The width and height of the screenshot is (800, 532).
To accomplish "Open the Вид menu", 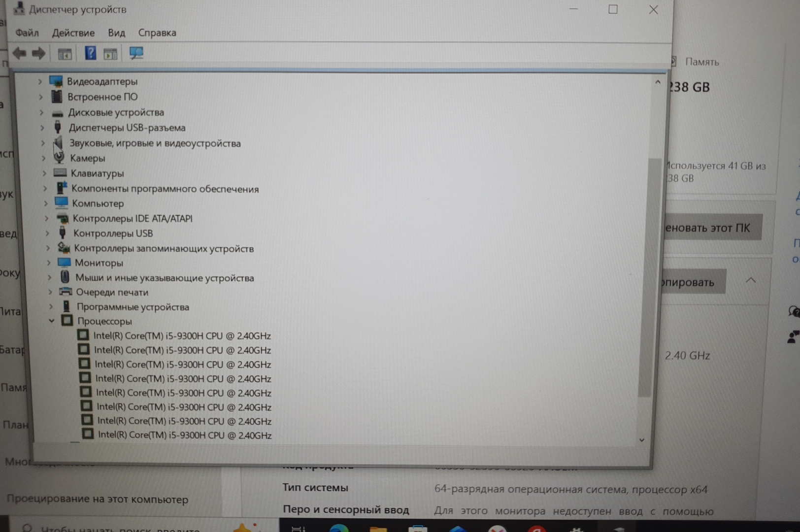I will point(117,33).
